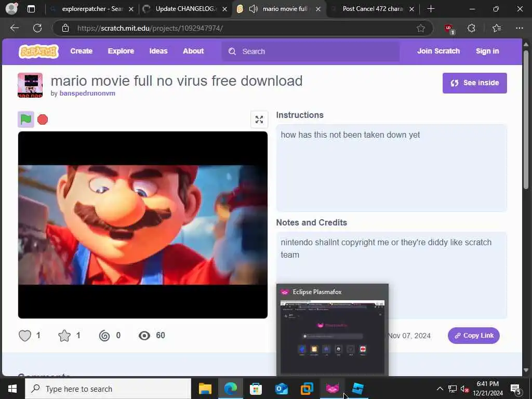Image resolution: width=532 pixels, height=399 pixels.
Task: Start project with the green flag
Action: point(26,119)
